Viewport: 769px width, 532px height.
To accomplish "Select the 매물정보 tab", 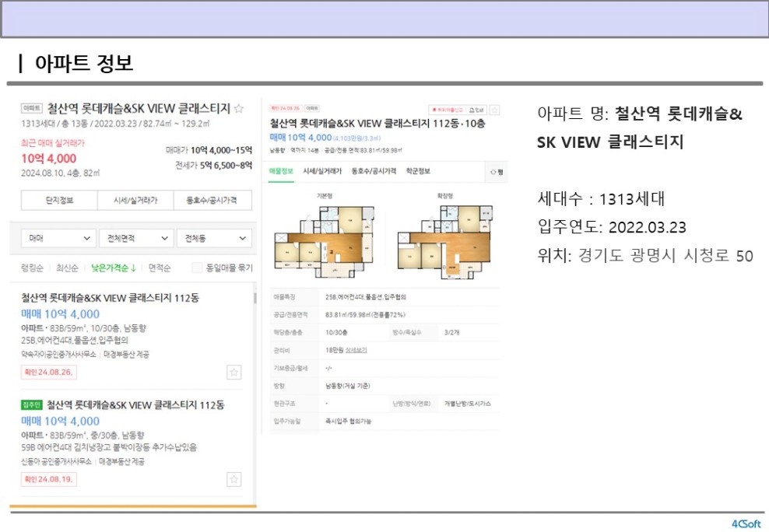I will 281,171.
